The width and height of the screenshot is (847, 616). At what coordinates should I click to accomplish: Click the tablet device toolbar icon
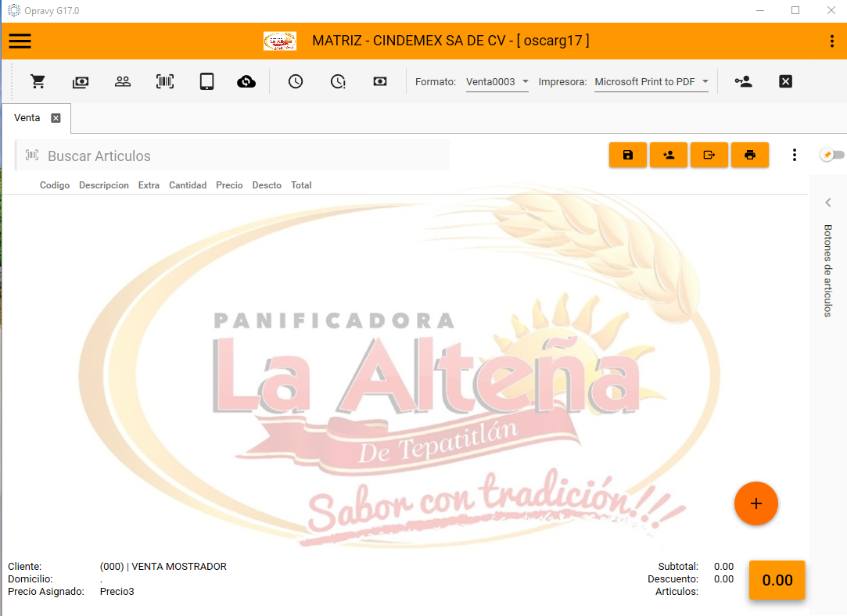point(207,81)
